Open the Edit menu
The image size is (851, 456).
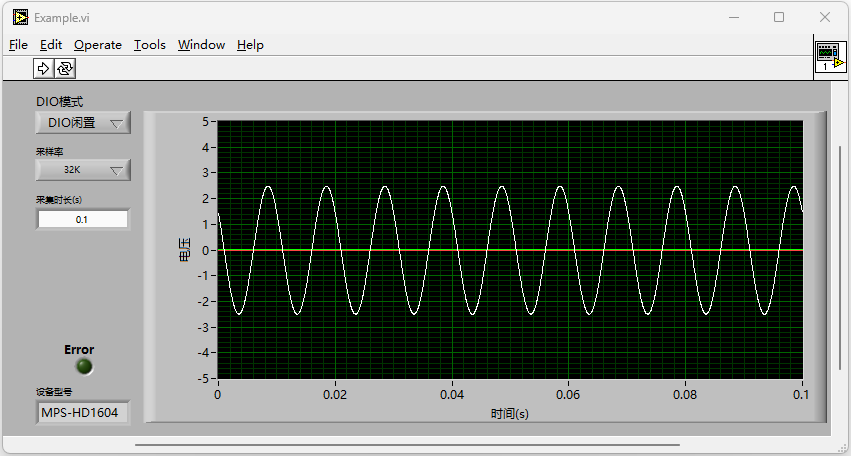pos(51,44)
